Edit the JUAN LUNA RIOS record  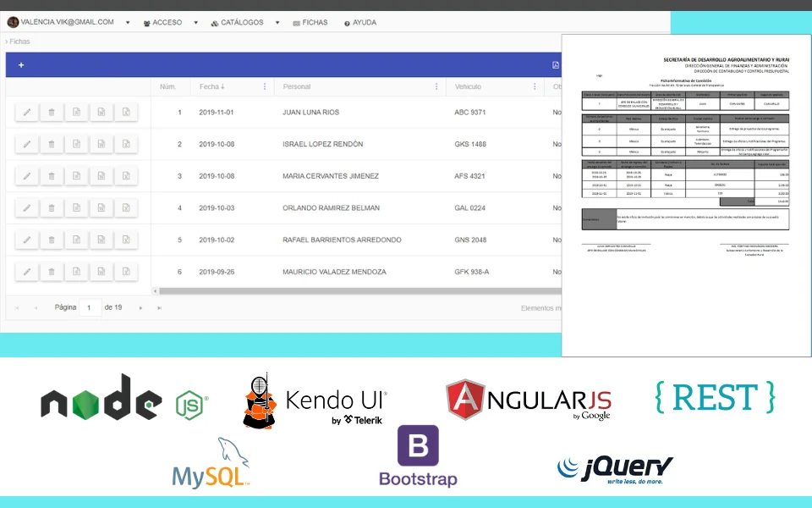tap(27, 112)
